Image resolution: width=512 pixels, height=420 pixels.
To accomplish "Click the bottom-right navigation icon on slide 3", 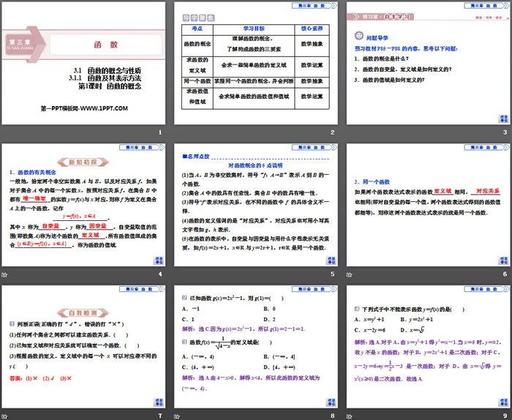I will pyautogui.click(x=503, y=119).
